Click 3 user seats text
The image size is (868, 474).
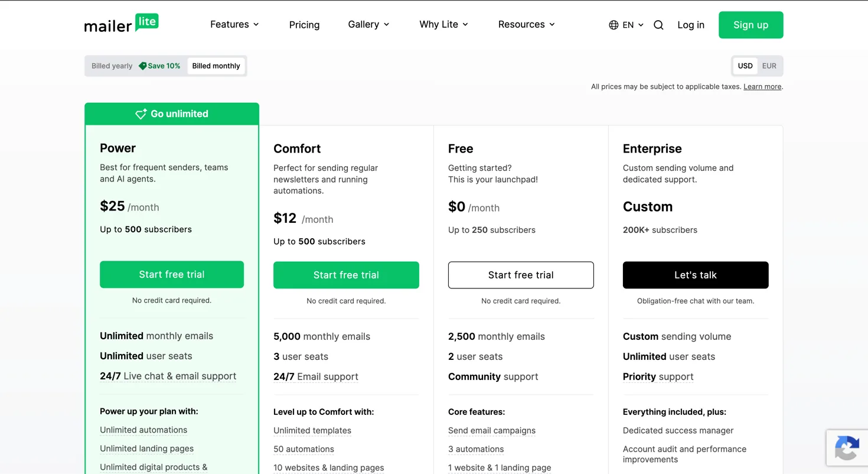pos(301,356)
